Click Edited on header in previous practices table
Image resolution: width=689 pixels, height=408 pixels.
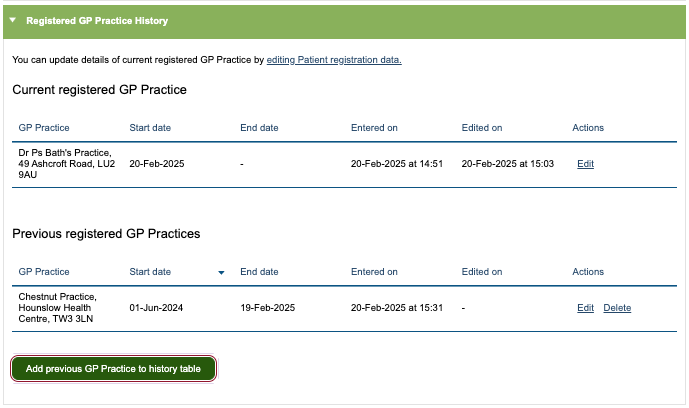coord(482,272)
